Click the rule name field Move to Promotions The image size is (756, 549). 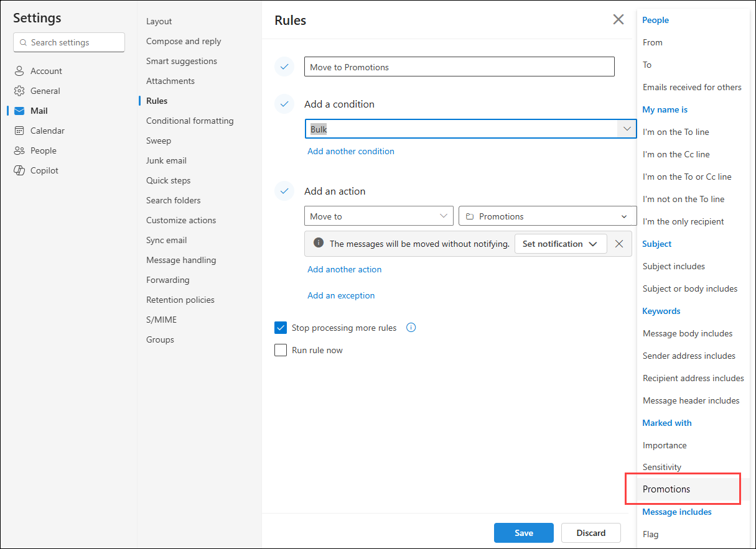(x=459, y=67)
